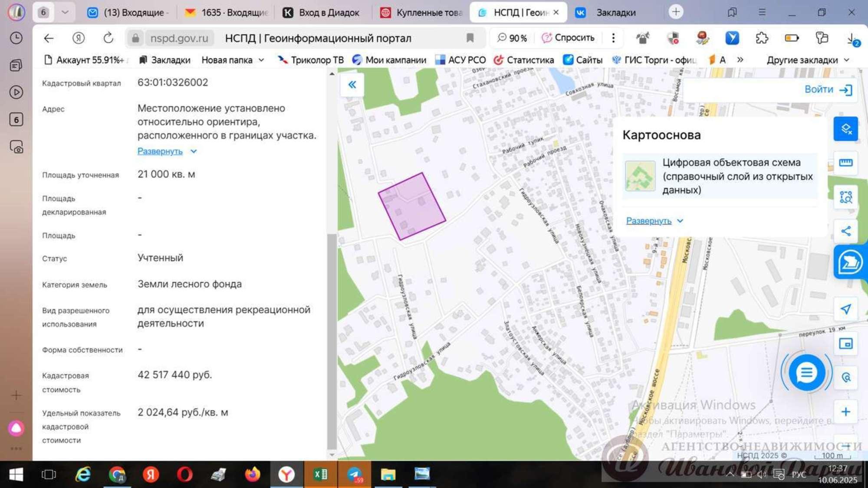Click Спросить assistant button
The image size is (868, 488).
tap(568, 38)
